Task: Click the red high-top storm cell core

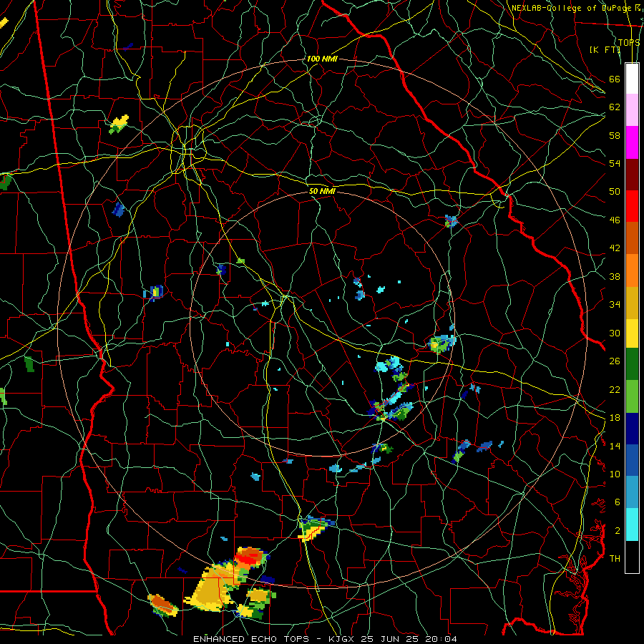Action: (249, 557)
